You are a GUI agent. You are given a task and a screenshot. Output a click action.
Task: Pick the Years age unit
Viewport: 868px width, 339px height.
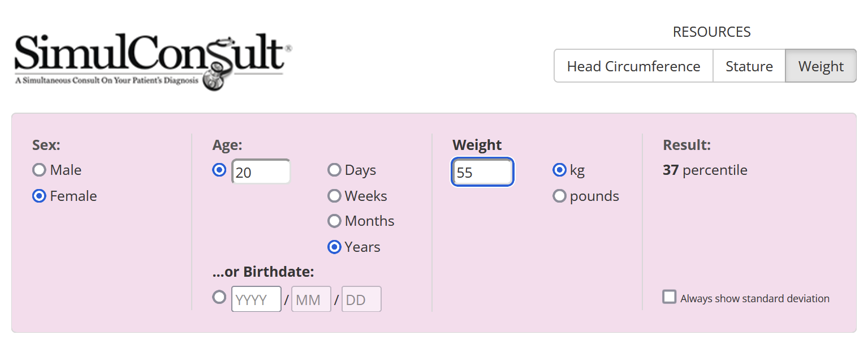click(x=335, y=247)
